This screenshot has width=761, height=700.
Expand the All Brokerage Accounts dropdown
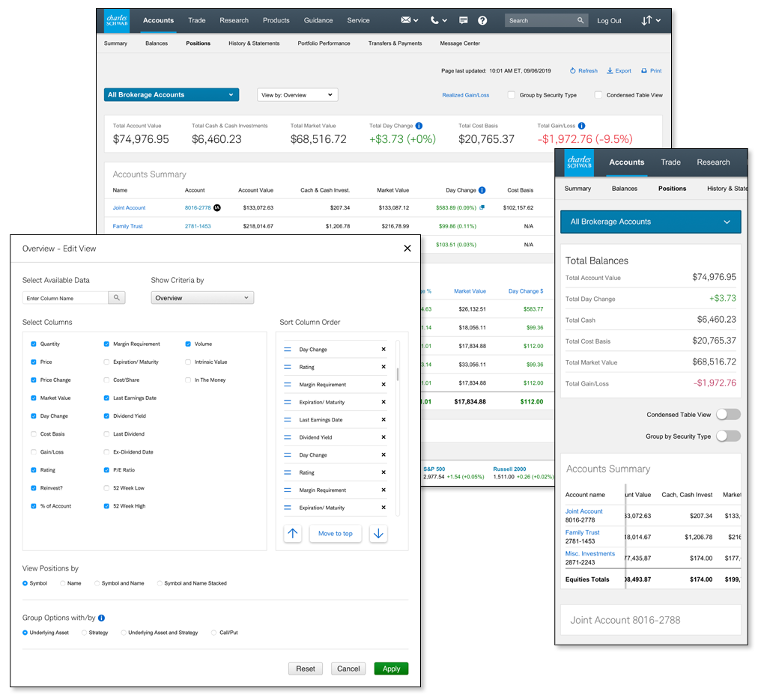(x=171, y=95)
